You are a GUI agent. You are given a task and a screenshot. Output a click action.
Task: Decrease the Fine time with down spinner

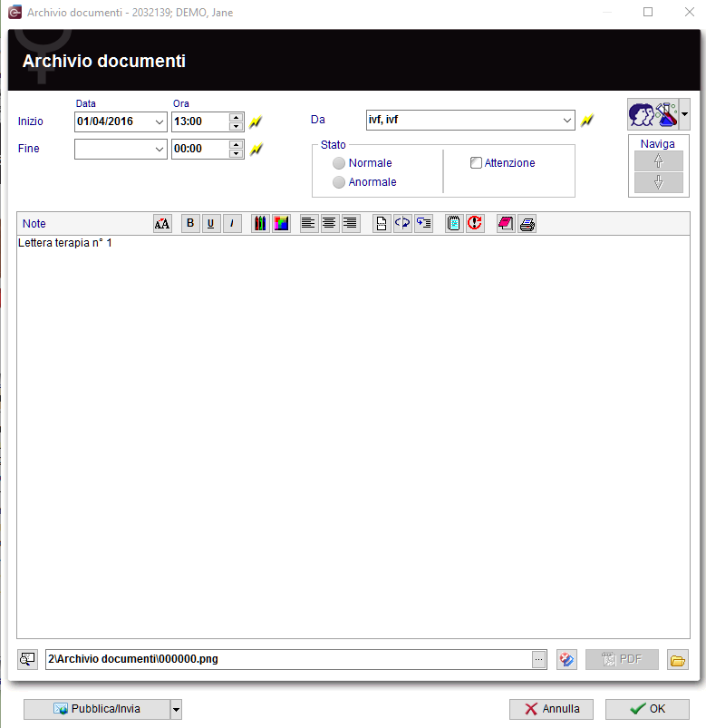click(237, 154)
